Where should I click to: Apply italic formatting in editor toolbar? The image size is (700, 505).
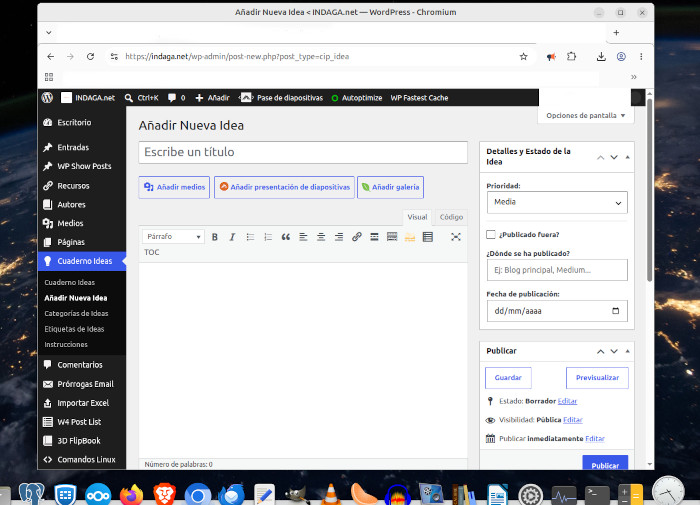click(x=232, y=237)
